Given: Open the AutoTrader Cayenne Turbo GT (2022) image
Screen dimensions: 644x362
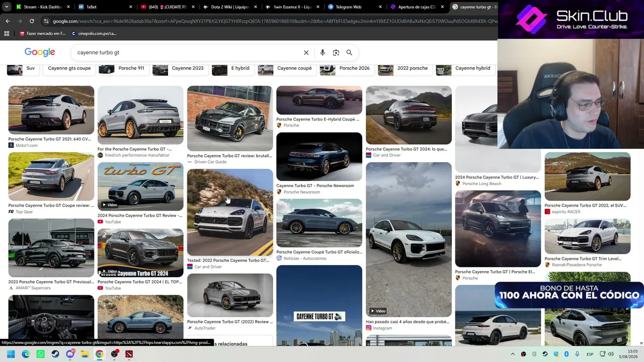Looking at the screenshot, I should (230, 296).
